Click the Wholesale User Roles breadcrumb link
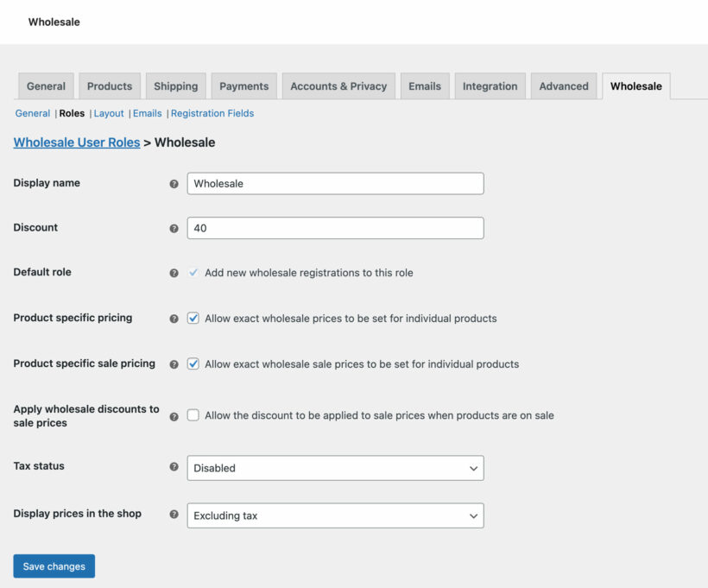The image size is (708, 588). [x=75, y=142]
